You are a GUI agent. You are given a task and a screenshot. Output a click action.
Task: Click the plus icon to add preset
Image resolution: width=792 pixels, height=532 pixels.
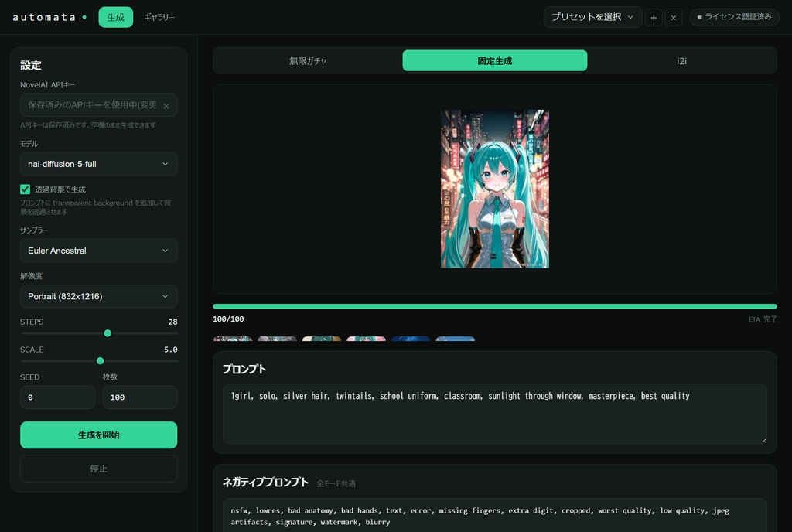tap(653, 17)
